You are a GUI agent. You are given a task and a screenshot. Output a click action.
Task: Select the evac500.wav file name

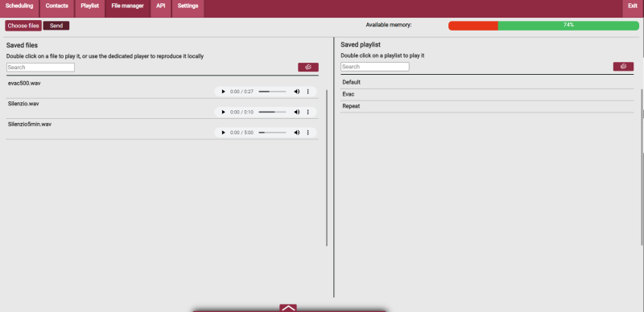point(24,84)
